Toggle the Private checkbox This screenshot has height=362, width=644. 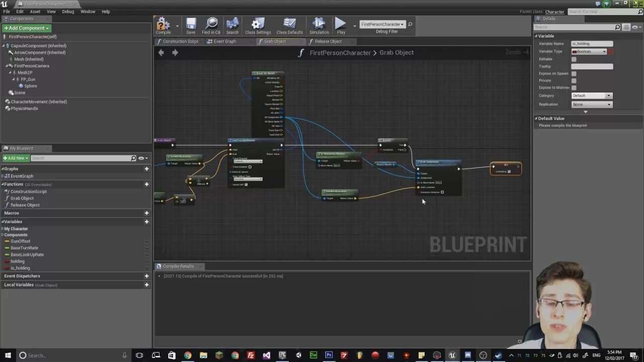(574, 80)
